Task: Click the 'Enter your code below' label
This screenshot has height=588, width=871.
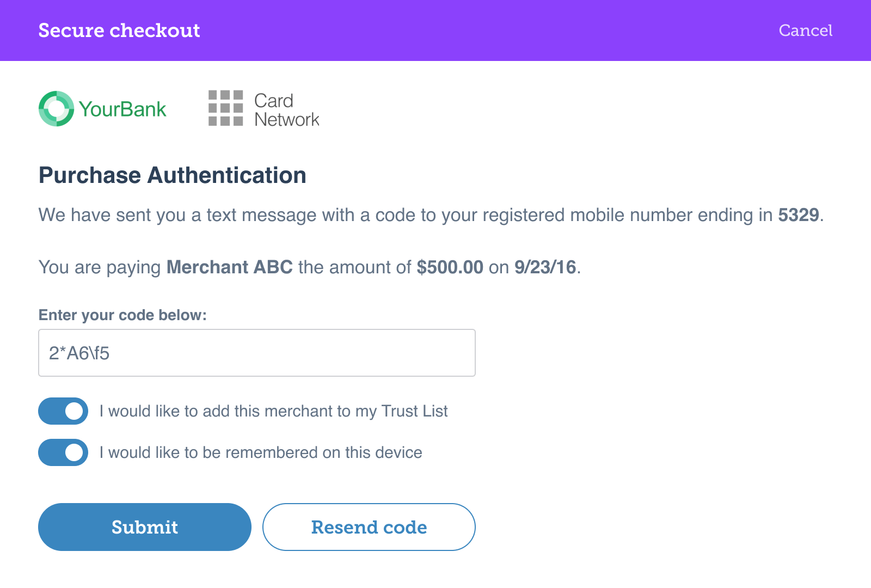Action: [122, 315]
